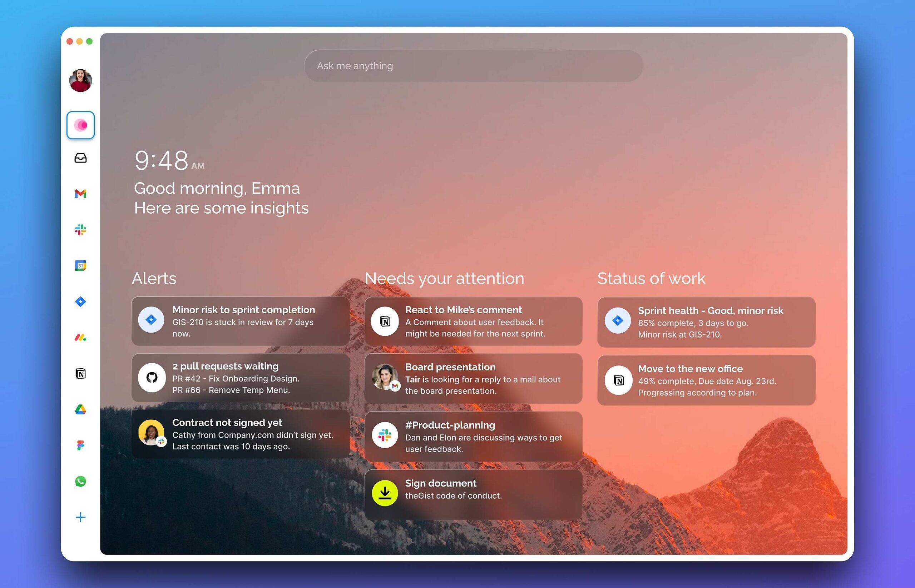915x588 pixels.
Task: Click Good morning, Emma greeting
Action: point(217,188)
